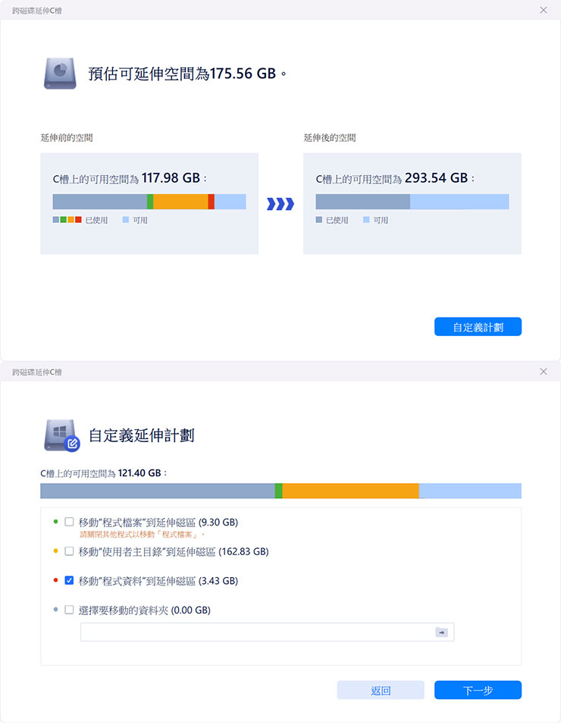Click the 117.98 GB free space text
The height and width of the screenshot is (728, 561).
(171, 177)
